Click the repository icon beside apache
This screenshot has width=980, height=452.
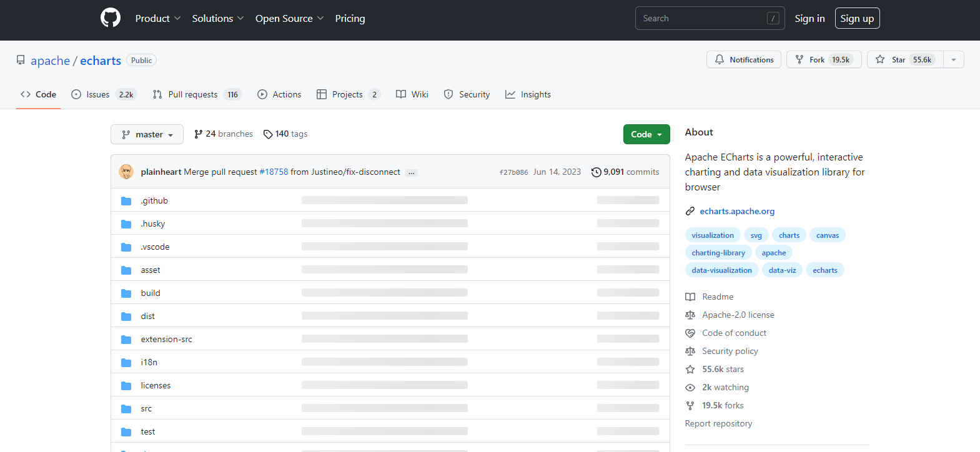(21, 60)
